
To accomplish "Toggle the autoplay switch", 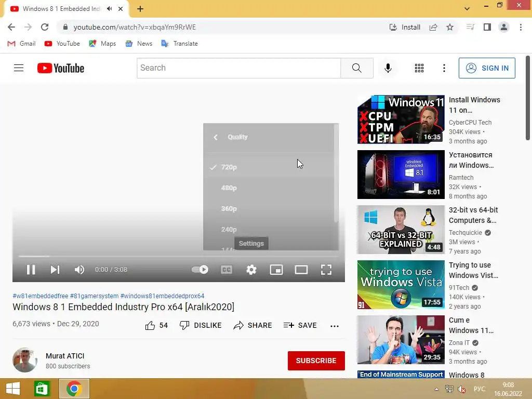I will pyautogui.click(x=200, y=270).
